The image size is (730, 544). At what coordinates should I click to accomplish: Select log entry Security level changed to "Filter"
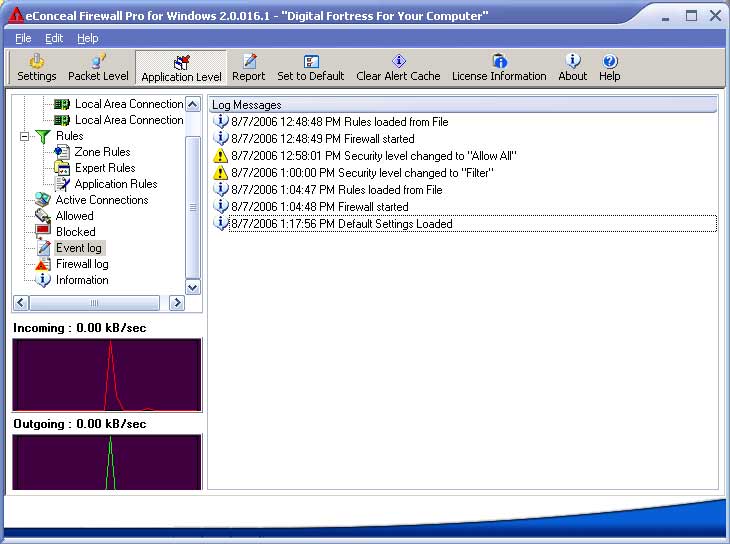coord(362,173)
